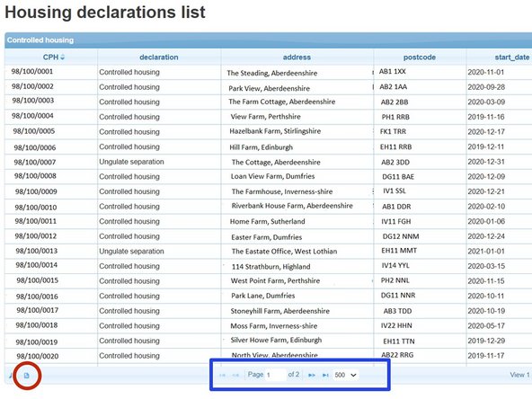The width and height of the screenshot is (532, 399).
Task: Click Ungulate separation in row 98/100/0007
Action: [131, 162]
